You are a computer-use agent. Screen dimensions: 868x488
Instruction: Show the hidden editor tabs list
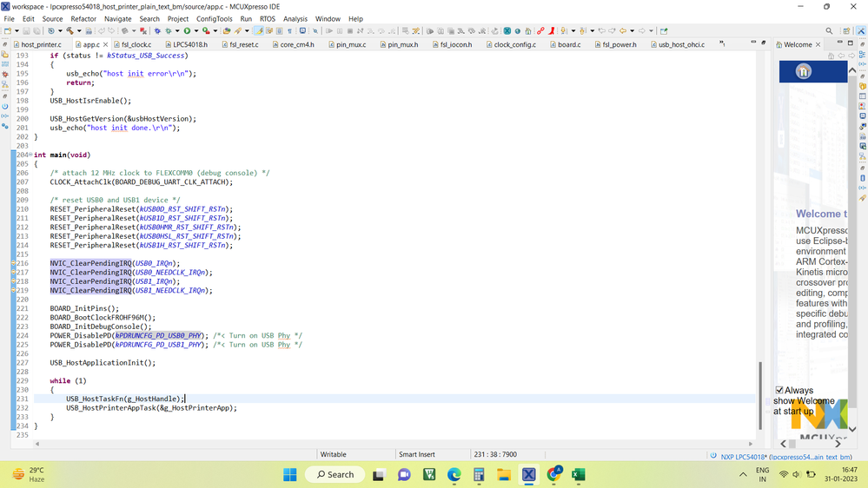(722, 43)
